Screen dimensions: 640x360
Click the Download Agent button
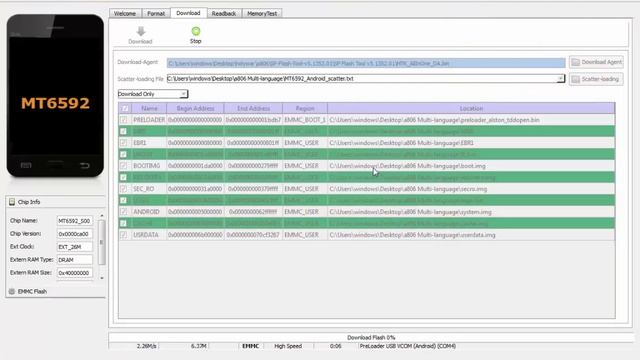[596, 62]
